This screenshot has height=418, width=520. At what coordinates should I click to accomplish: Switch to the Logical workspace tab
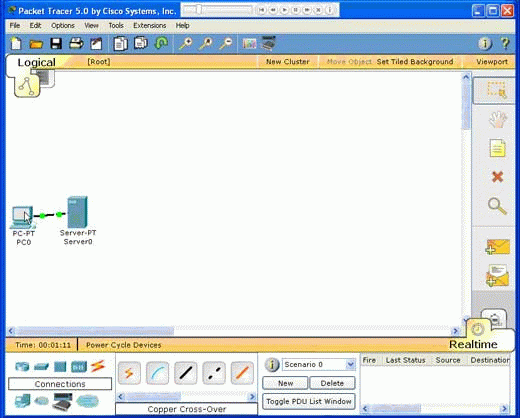click(x=36, y=62)
